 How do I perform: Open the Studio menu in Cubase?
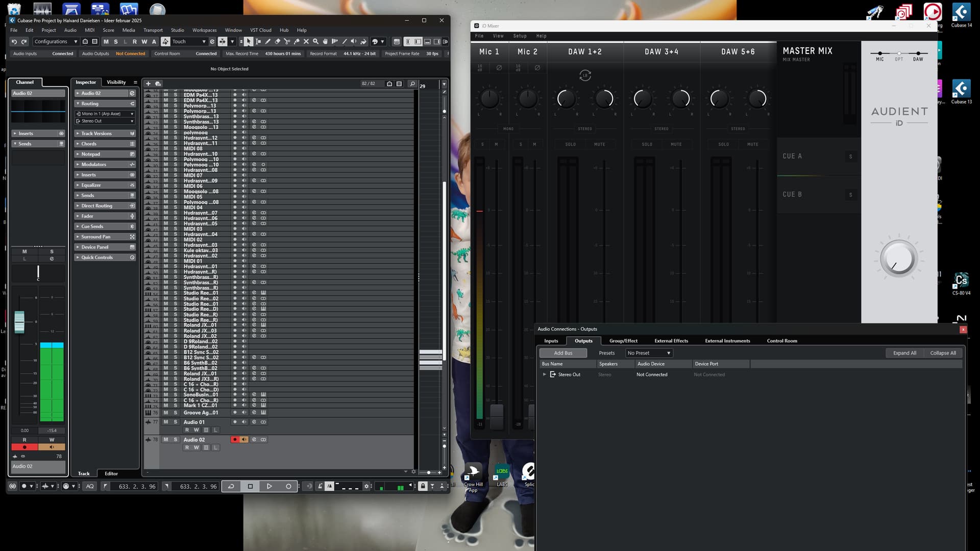click(x=177, y=30)
